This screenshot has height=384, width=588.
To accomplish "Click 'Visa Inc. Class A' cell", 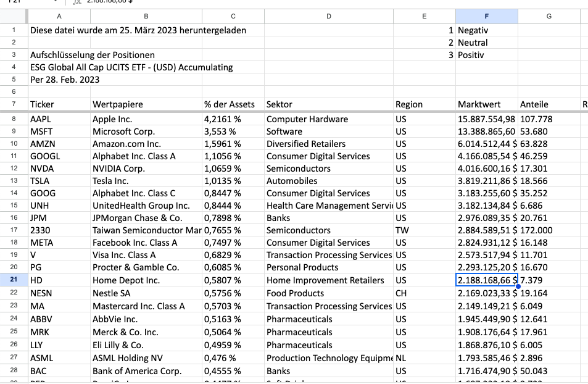I will 146,255.
